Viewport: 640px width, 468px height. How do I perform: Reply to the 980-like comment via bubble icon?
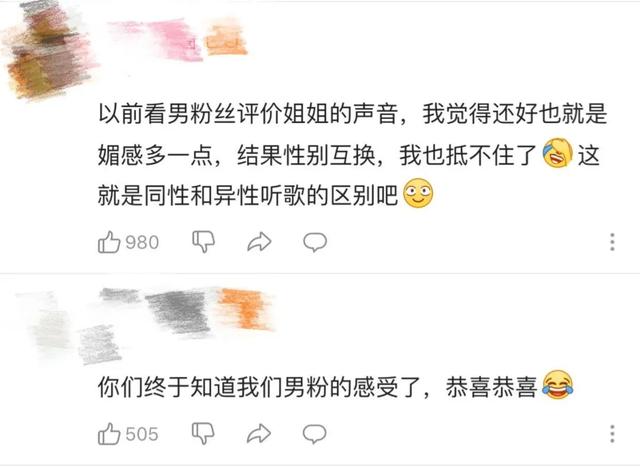[x=315, y=242]
